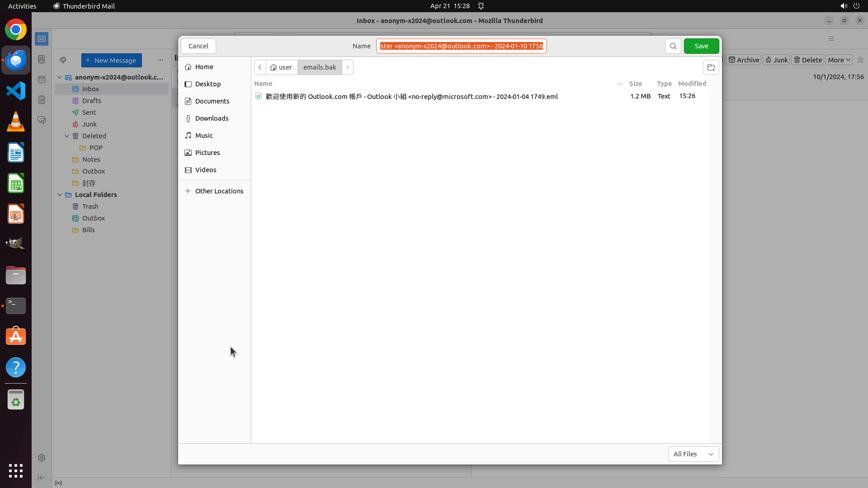Open Thunderbird chat sidebar icon

point(42,120)
